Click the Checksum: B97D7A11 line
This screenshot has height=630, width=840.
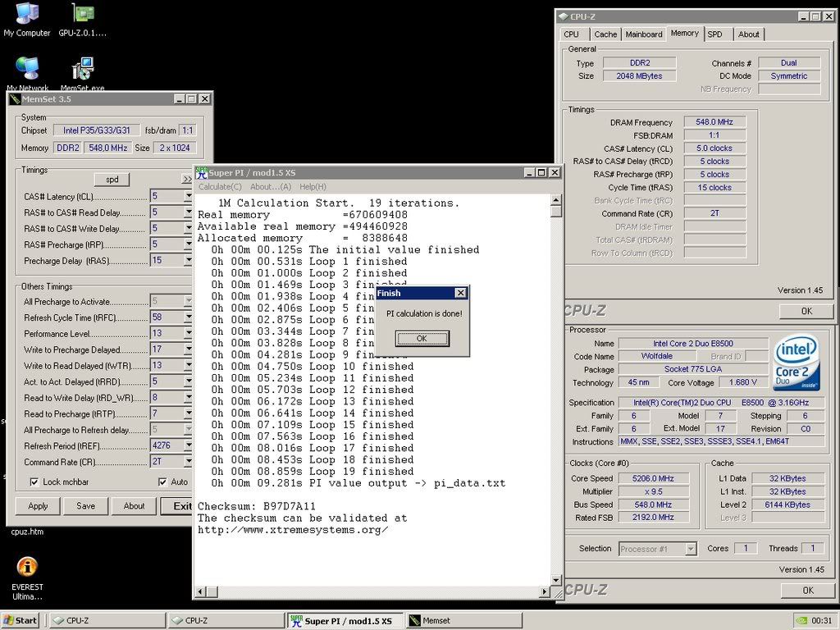pyautogui.click(x=257, y=506)
